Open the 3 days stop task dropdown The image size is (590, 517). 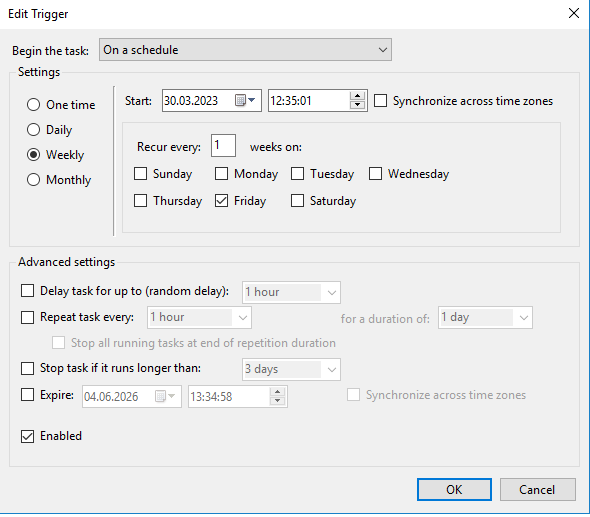291,369
